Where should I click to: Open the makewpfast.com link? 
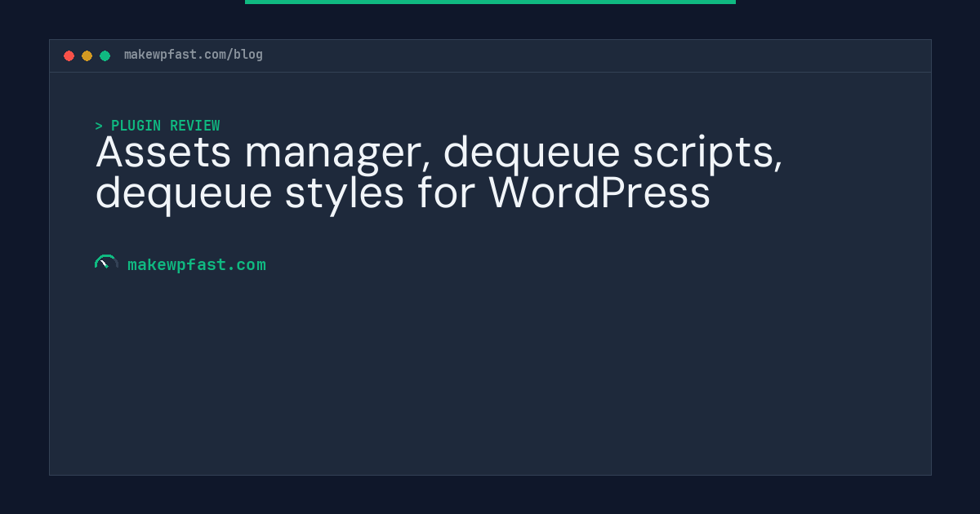pyautogui.click(x=197, y=264)
